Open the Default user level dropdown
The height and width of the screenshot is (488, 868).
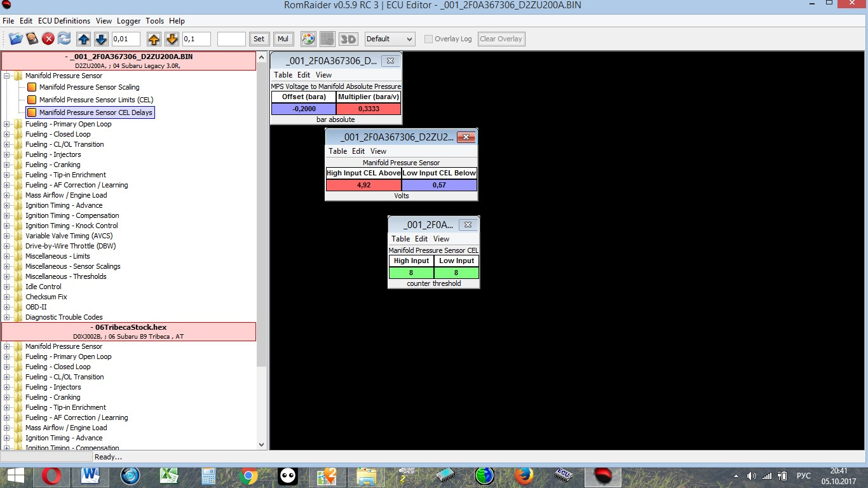point(390,39)
